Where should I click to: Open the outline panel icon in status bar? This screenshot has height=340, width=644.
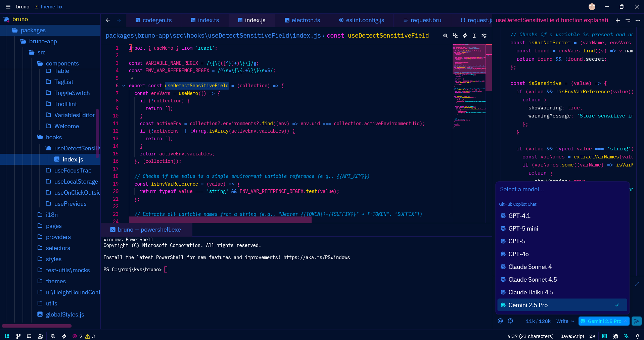[x=29, y=336]
